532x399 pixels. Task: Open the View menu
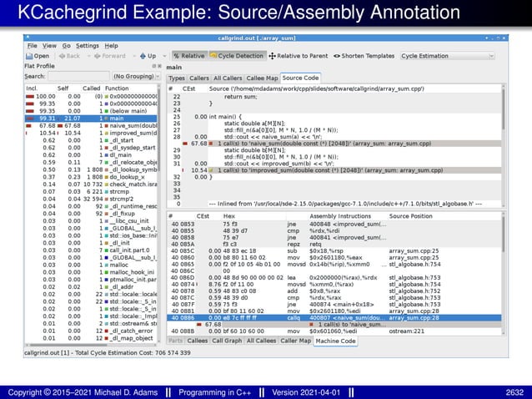(49, 46)
